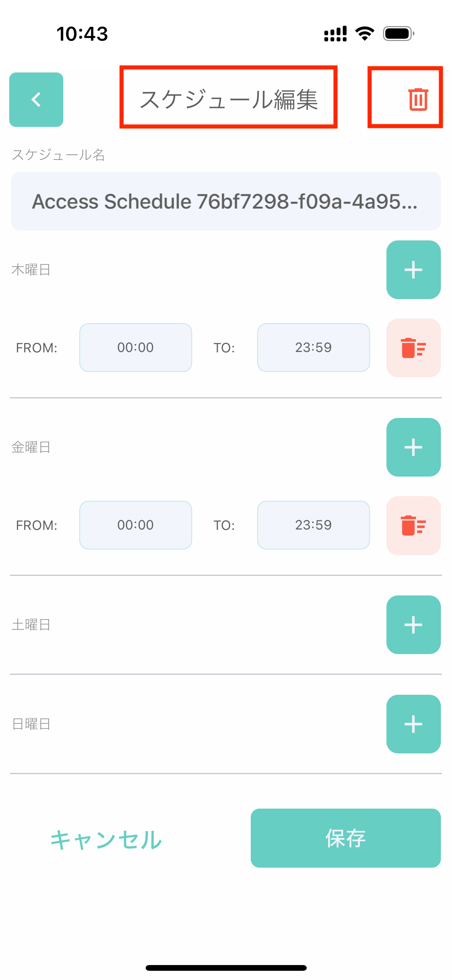This screenshot has height=980, width=452.
Task: Remove the 金曜日 time slot
Action: click(x=413, y=525)
